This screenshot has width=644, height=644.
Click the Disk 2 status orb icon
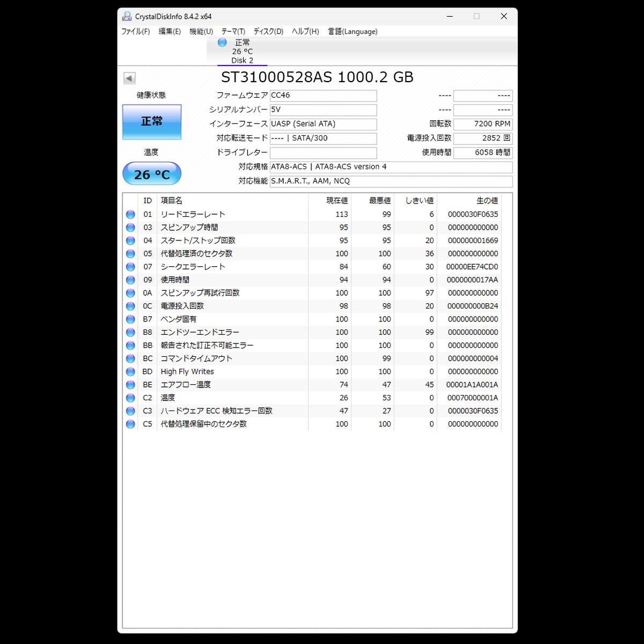(x=222, y=43)
